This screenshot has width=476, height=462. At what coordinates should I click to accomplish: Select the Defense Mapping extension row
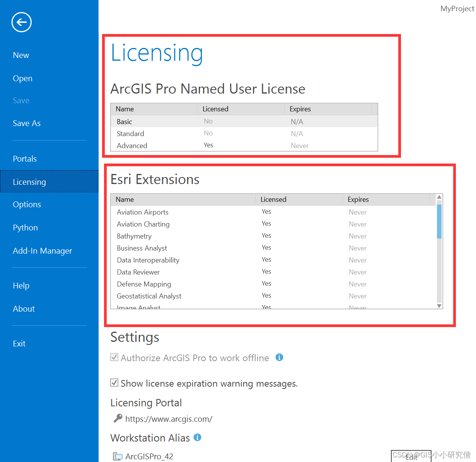(x=273, y=284)
